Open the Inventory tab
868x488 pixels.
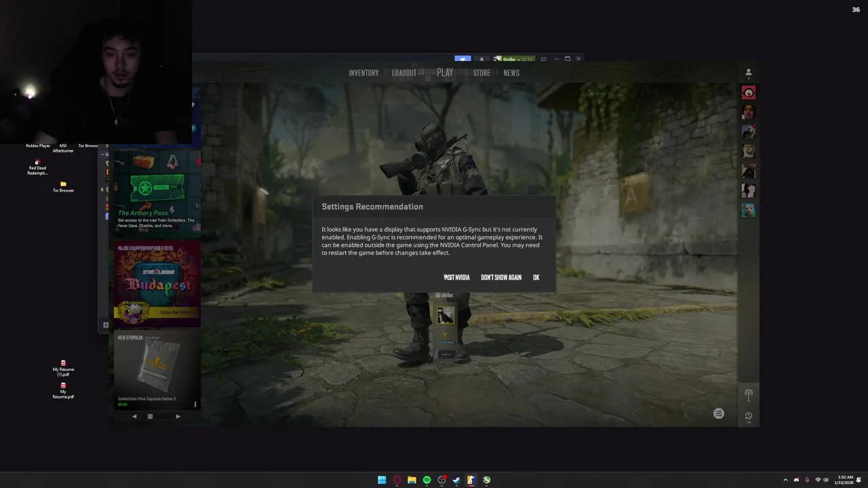pyautogui.click(x=363, y=73)
